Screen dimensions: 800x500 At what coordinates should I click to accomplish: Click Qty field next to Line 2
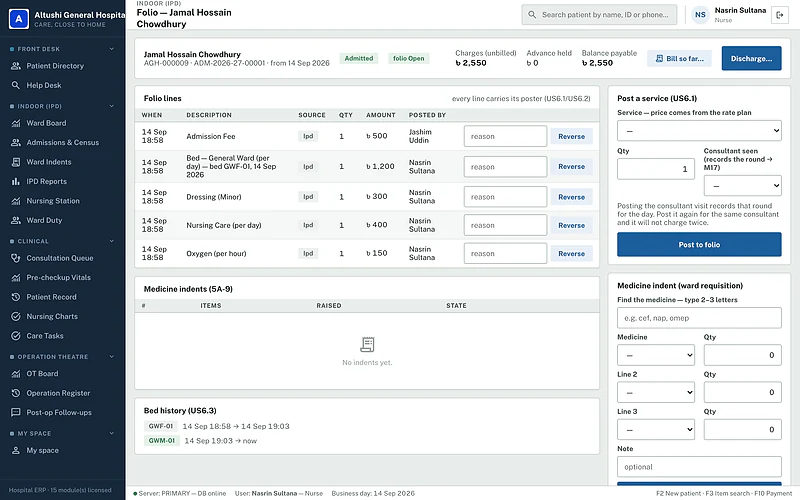pos(742,392)
